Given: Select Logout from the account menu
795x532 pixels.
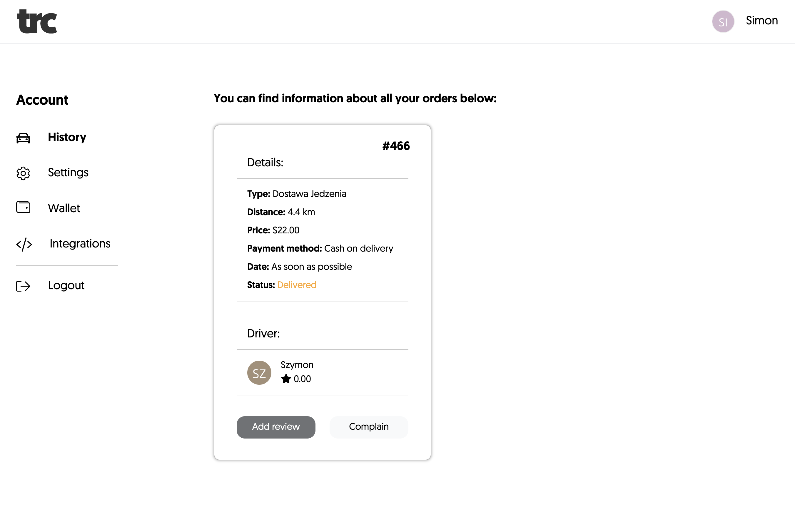Looking at the screenshot, I should click(x=66, y=285).
